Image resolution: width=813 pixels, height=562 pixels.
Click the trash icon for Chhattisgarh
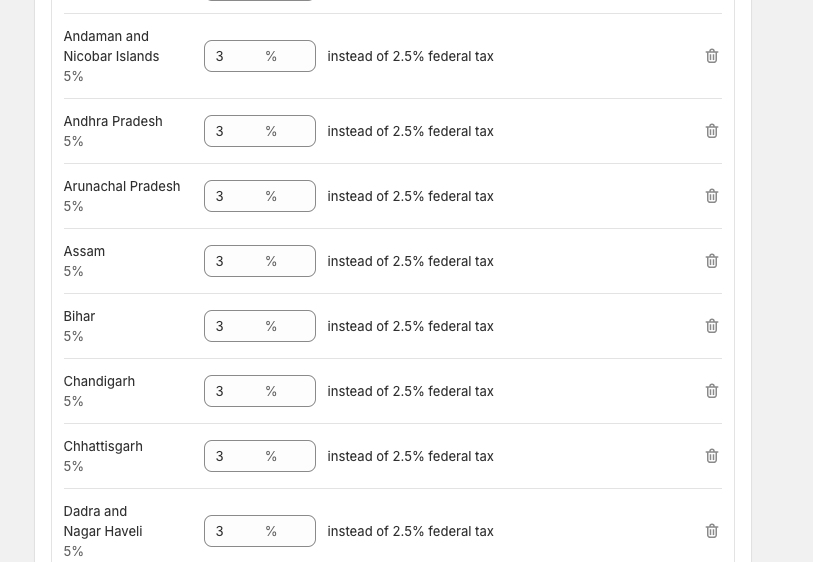[712, 456]
